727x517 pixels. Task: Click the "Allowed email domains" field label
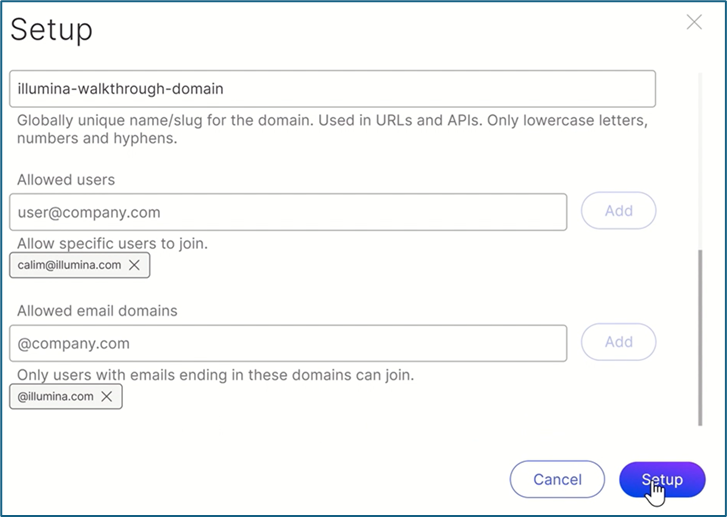coord(97,311)
